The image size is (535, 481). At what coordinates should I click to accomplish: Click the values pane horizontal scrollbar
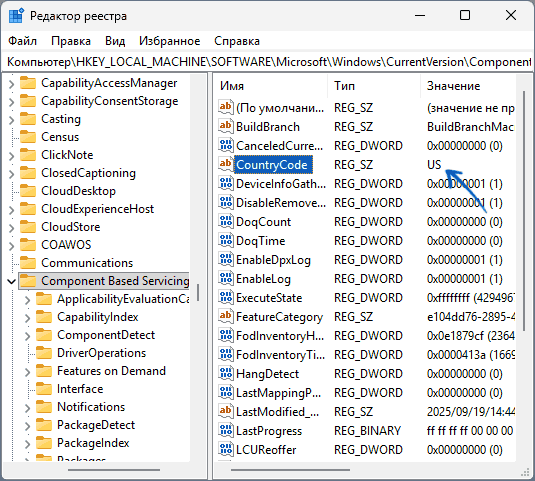pos(290,470)
